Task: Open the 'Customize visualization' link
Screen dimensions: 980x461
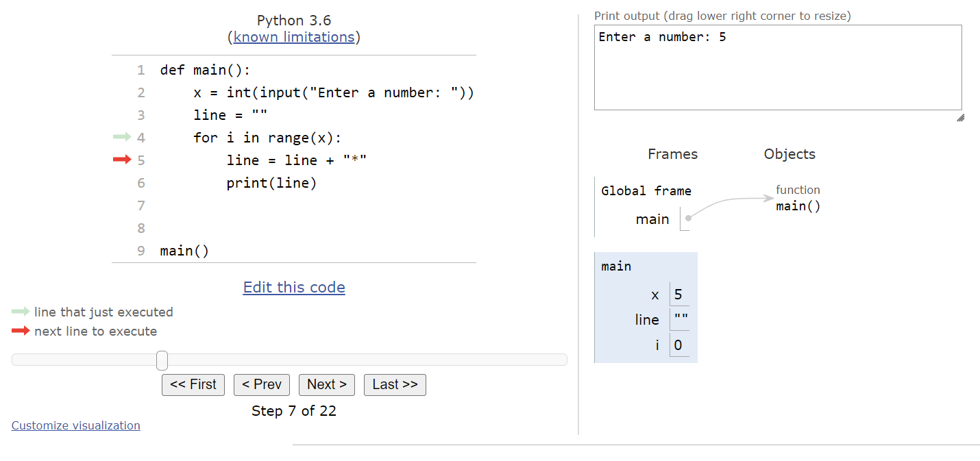Action: pyautogui.click(x=75, y=425)
